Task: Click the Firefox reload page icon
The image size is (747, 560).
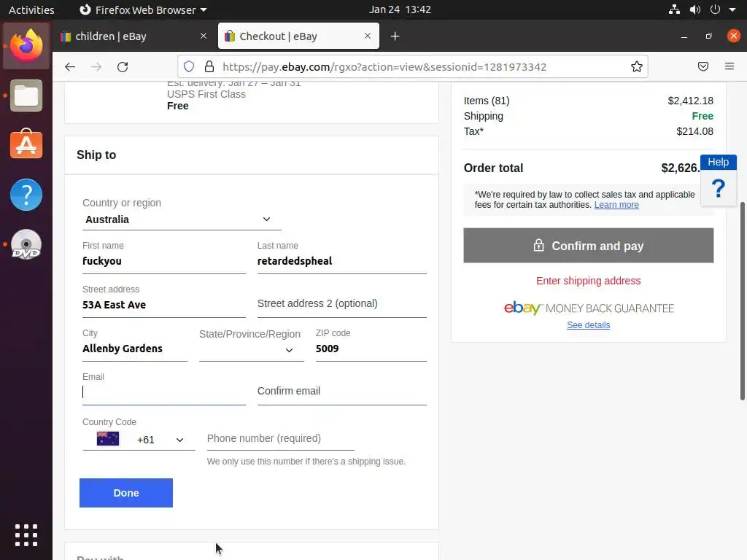Action: coord(123,67)
